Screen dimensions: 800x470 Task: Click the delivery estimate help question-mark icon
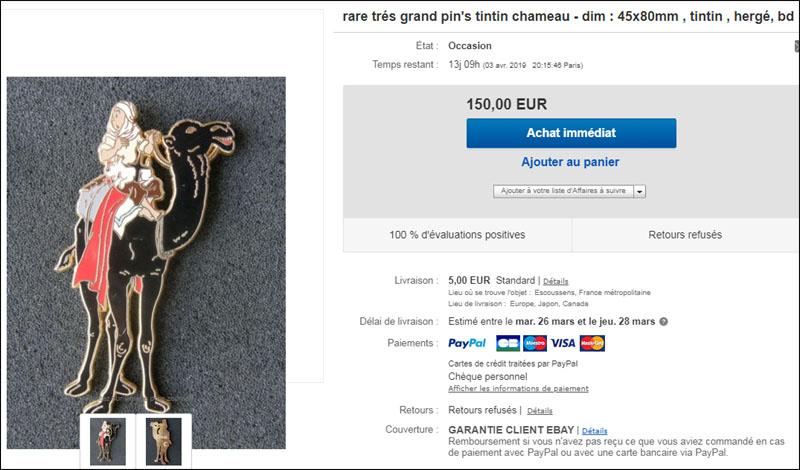pyautogui.click(x=664, y=321)
